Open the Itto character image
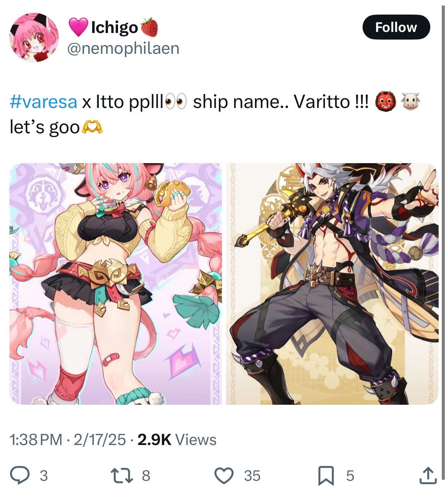 332,284
